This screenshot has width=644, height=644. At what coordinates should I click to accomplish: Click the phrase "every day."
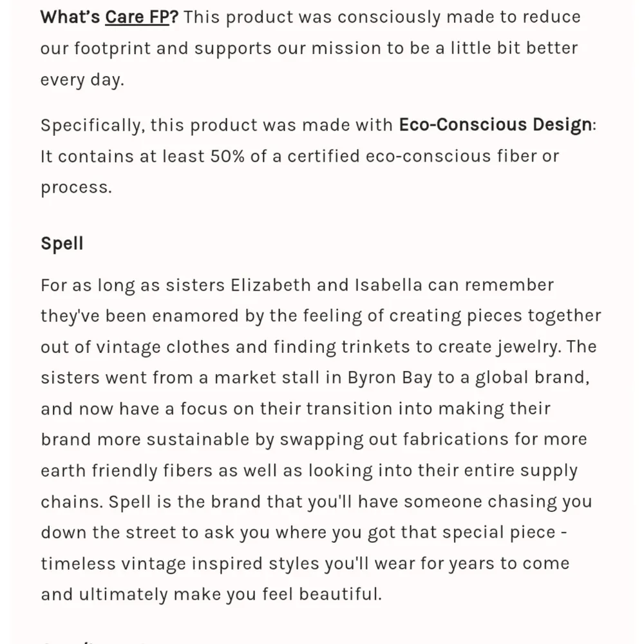click(x=81, y=80)
